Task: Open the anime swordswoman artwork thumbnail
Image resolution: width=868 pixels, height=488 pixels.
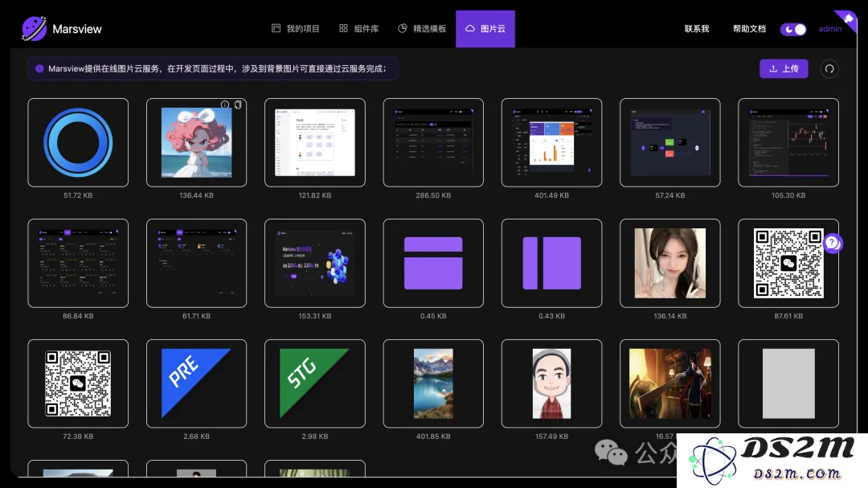Action: 670,383
